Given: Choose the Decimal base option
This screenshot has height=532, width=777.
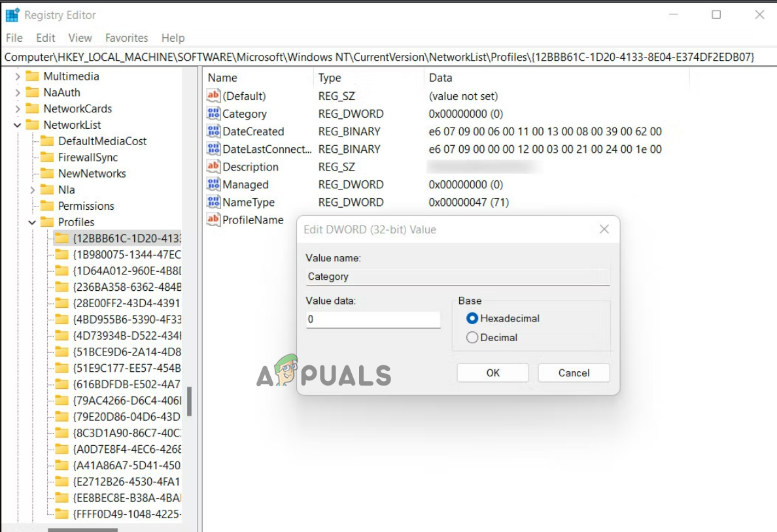Looking at the screenshot, I should tap(472, 337).
